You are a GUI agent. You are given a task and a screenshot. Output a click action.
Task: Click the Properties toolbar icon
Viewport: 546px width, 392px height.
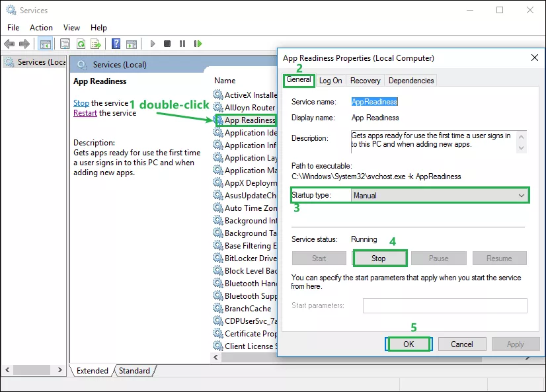[65, 44]
